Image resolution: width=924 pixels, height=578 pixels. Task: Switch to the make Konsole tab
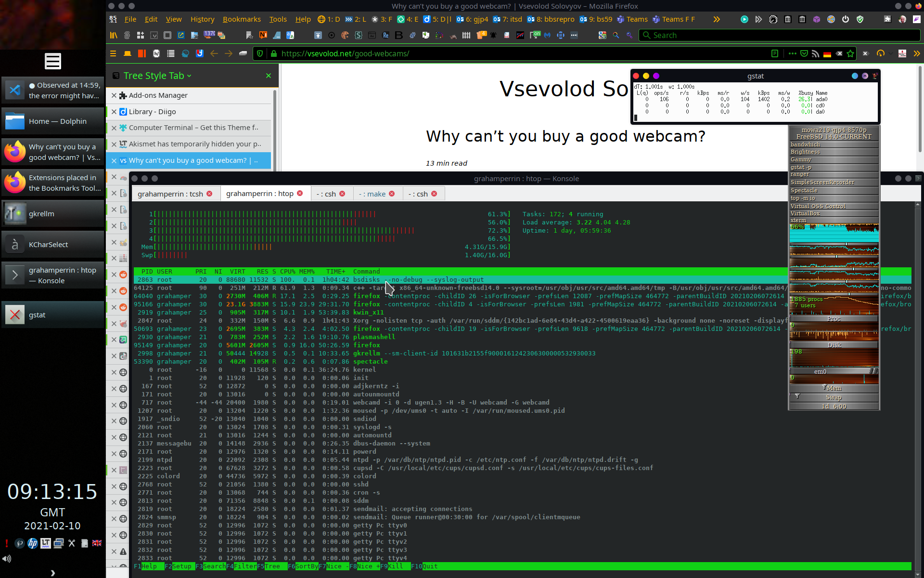tap(376, 194)
